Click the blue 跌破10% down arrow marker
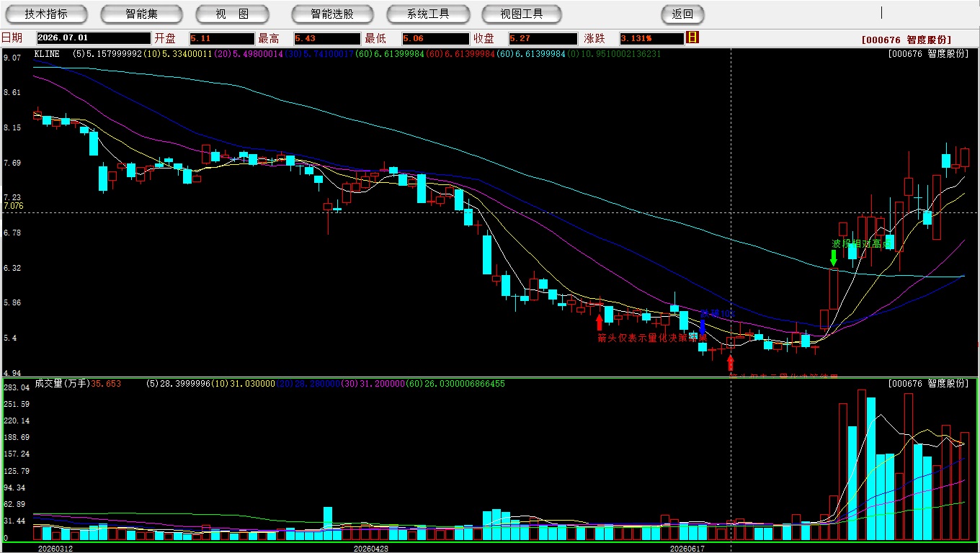This screenshot has width=980, height=553. tap(703, 327)
